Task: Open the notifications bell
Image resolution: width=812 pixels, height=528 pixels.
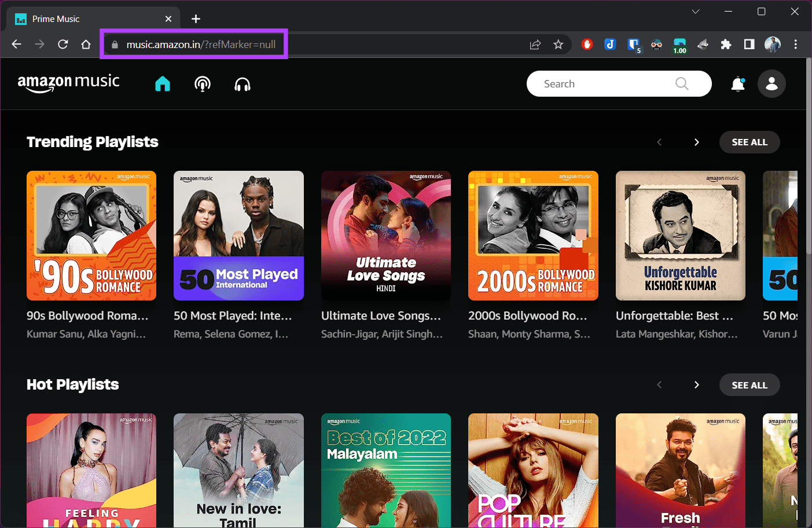Action: click(x=738, y=85)
